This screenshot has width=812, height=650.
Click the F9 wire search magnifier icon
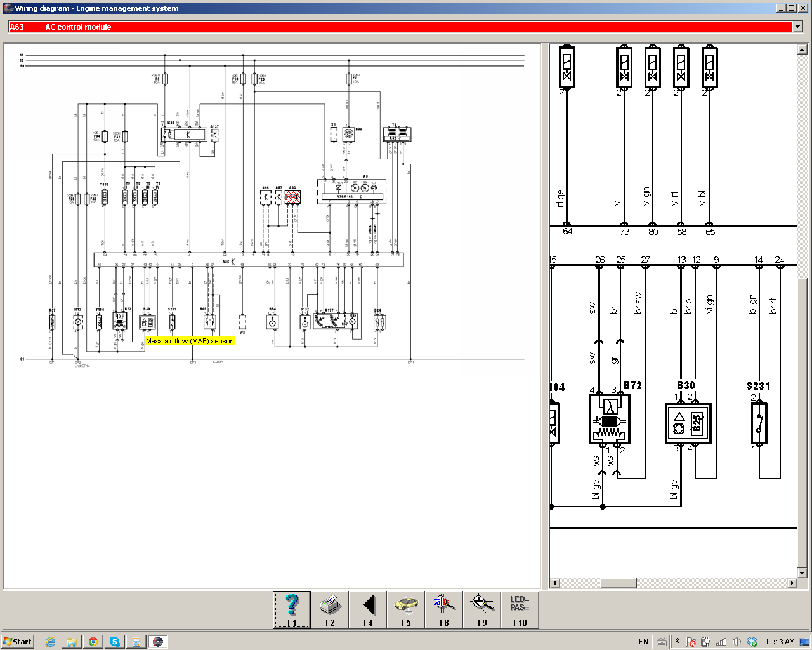click(x=482, y=610)
